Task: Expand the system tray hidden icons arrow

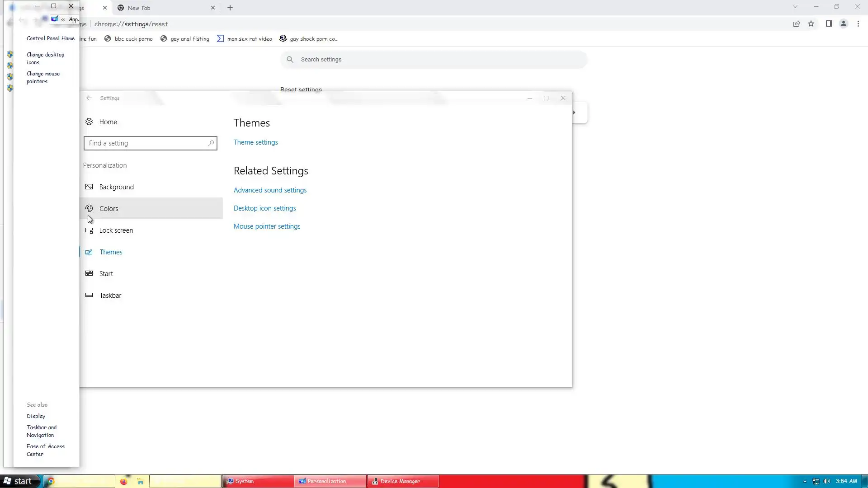Action: (x=805, y=481)
